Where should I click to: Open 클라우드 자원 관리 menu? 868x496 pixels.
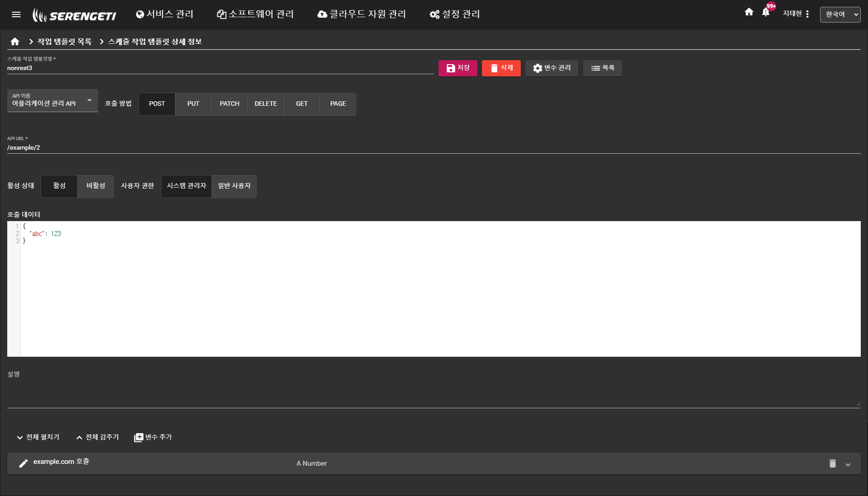tap(362, 14)
